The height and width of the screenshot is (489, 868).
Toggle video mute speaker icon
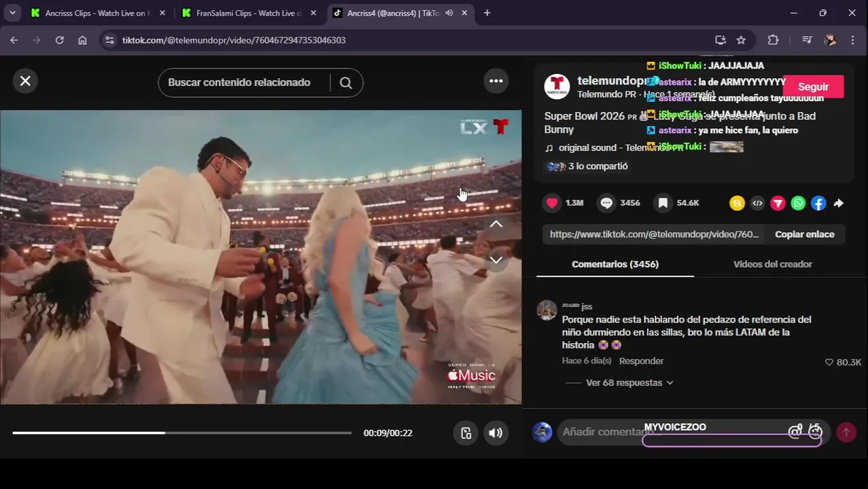pyautogui.click(x=496, y=433)
